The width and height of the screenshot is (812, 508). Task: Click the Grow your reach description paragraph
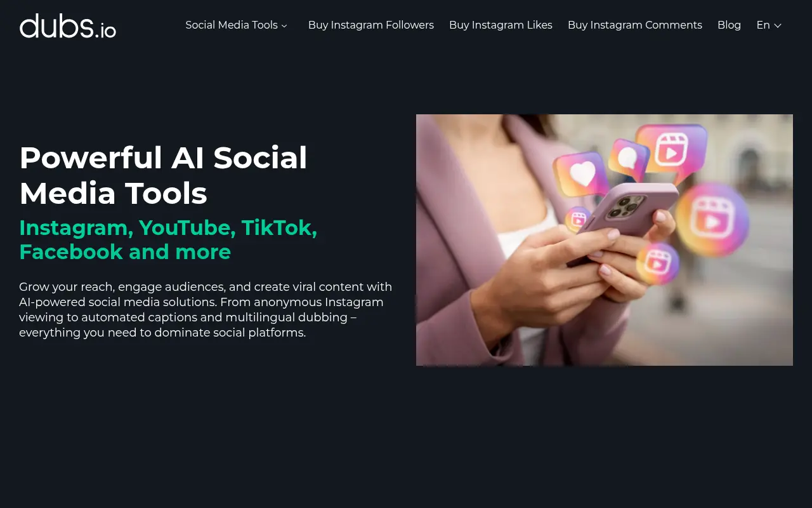(x=206, y=309)
